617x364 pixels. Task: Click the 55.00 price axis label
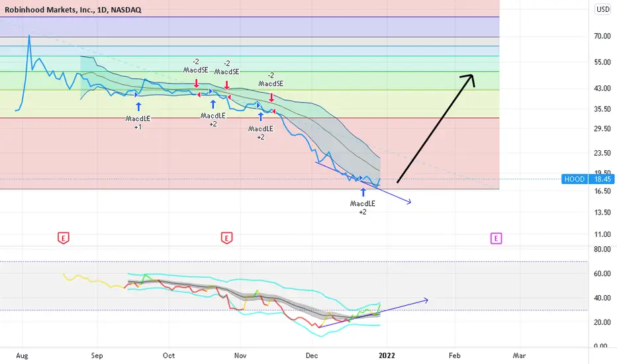pos(602,62)
